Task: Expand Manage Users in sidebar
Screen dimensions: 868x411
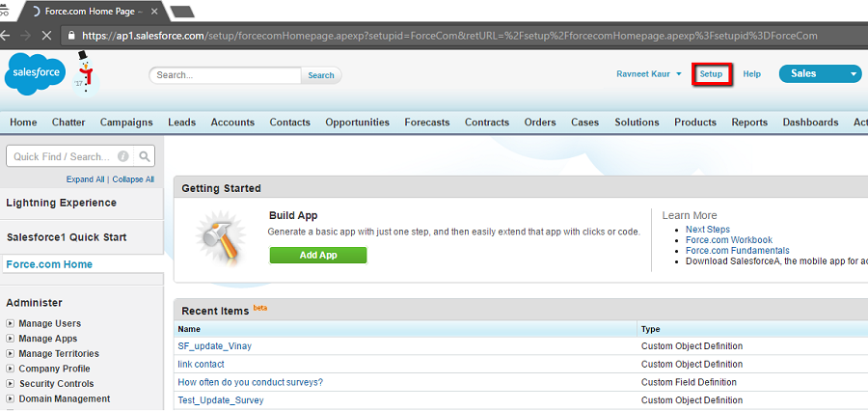Action: click(x=10, y=323)
